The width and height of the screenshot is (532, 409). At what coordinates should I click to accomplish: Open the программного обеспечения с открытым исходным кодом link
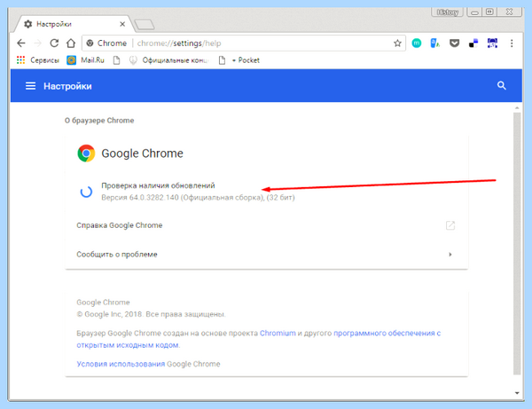[x=259, y=339]
